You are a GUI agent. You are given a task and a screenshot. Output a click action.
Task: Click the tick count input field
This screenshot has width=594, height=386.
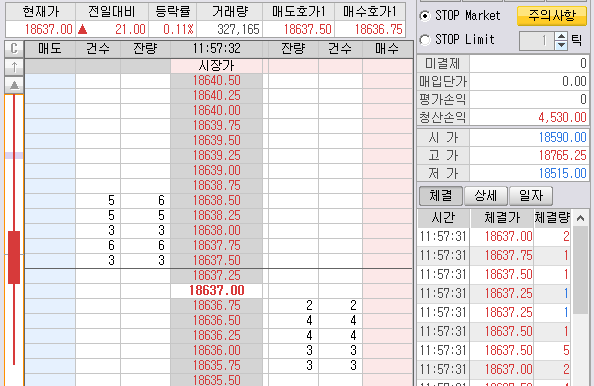tap(537, 41)
